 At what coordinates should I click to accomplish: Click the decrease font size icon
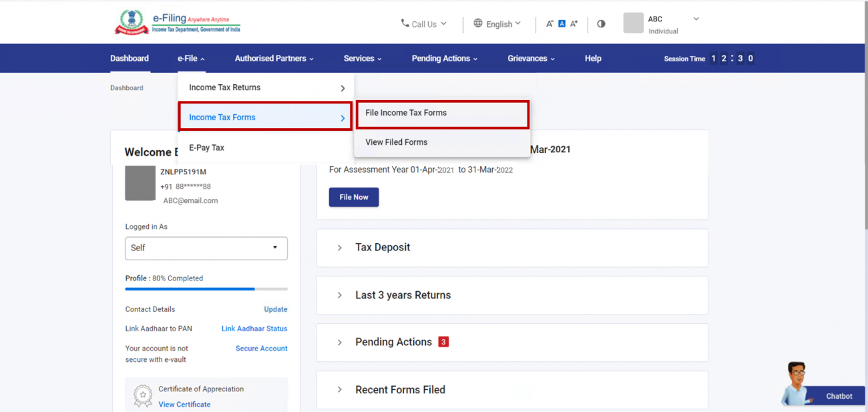(x=549, y=23)
